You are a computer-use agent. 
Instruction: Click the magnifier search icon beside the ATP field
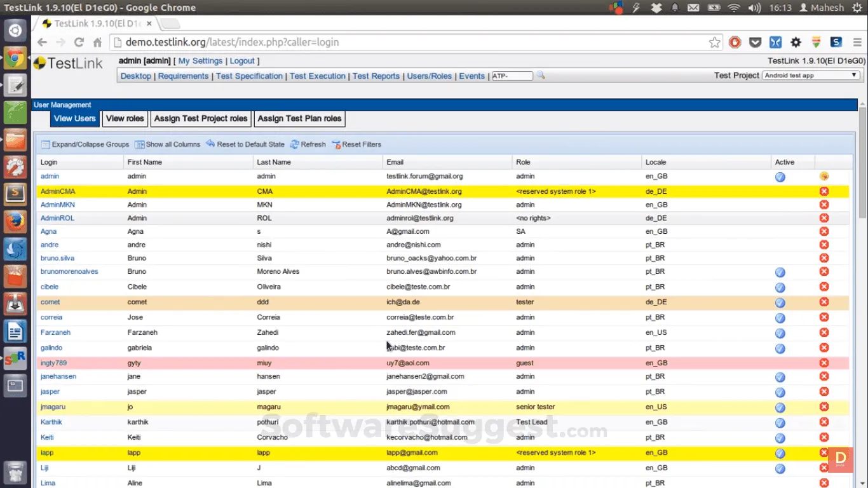tap(541, 75)
